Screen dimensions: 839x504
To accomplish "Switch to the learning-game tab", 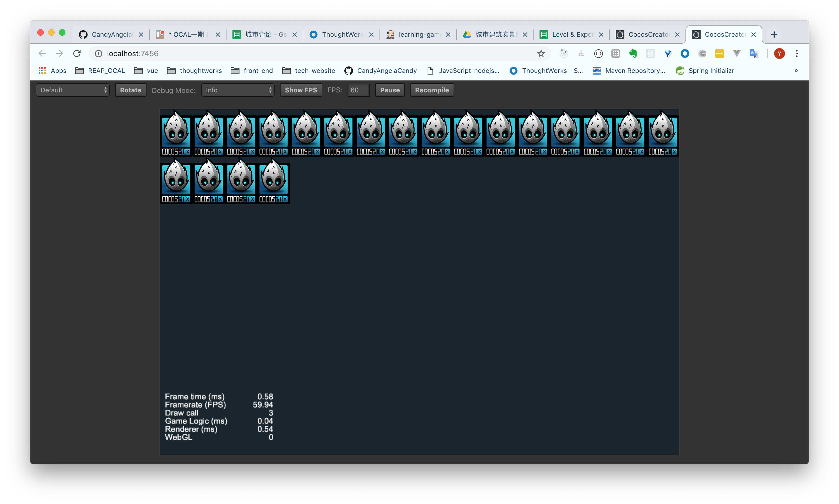I will pos(418,34).
